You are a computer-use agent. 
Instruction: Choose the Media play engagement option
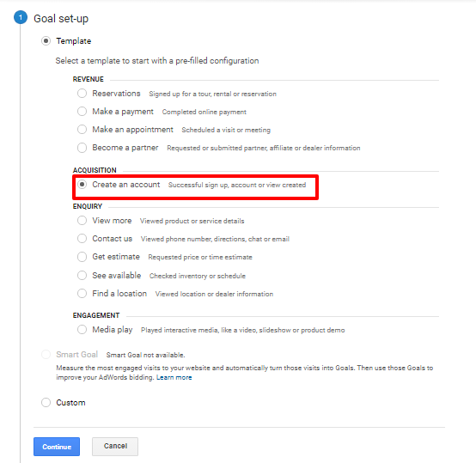click(82, 330)
